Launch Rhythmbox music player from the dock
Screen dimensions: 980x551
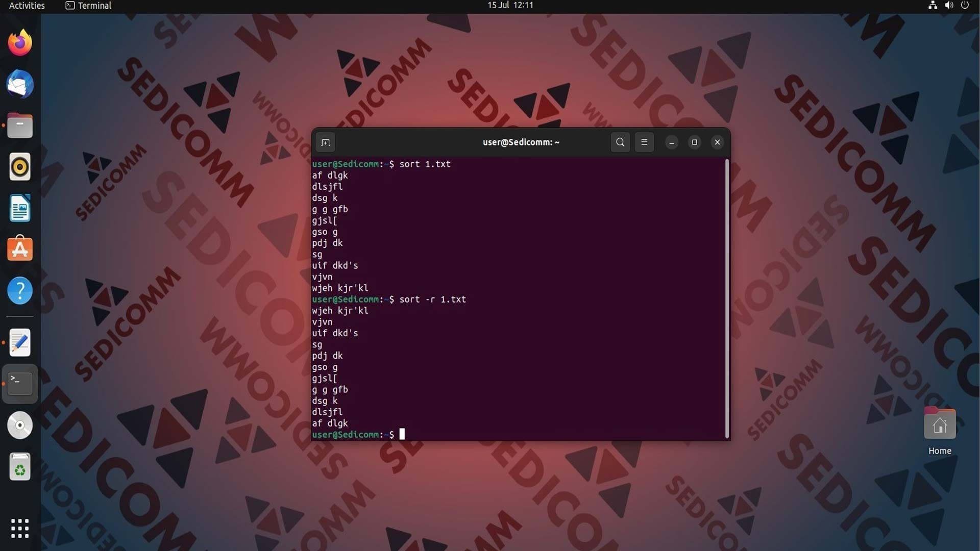pos(20,167)
